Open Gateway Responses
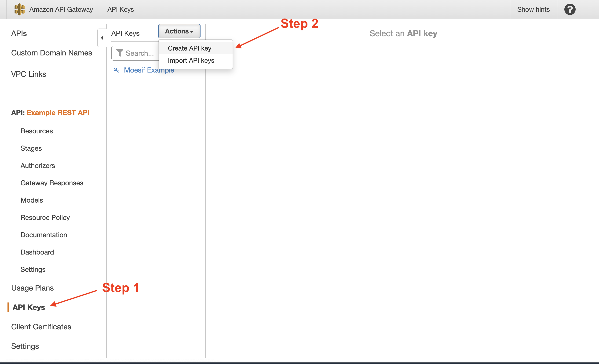 [x=52, y=183]
